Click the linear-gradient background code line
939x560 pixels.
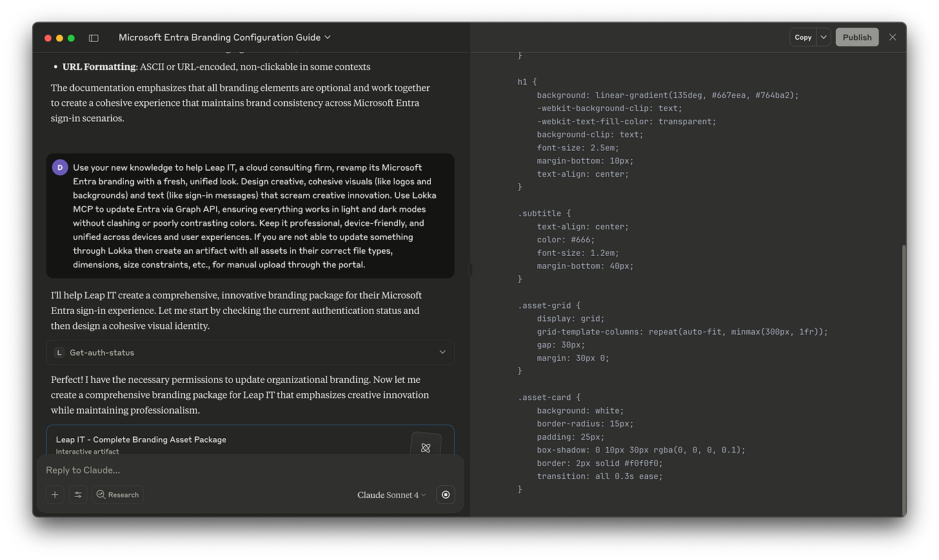pos(667,95)
